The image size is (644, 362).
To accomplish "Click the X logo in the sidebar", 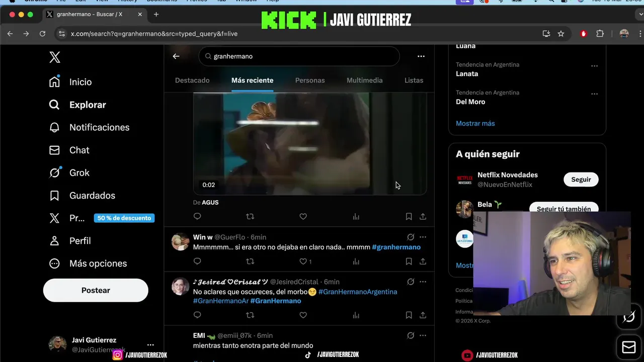I will (55, 57).
